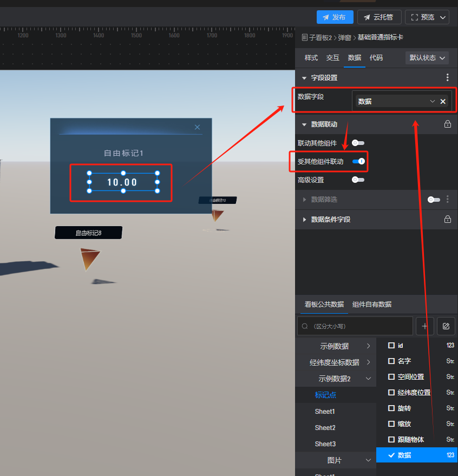Click the lock icon beside 数据联动

(x=447, y=124)
